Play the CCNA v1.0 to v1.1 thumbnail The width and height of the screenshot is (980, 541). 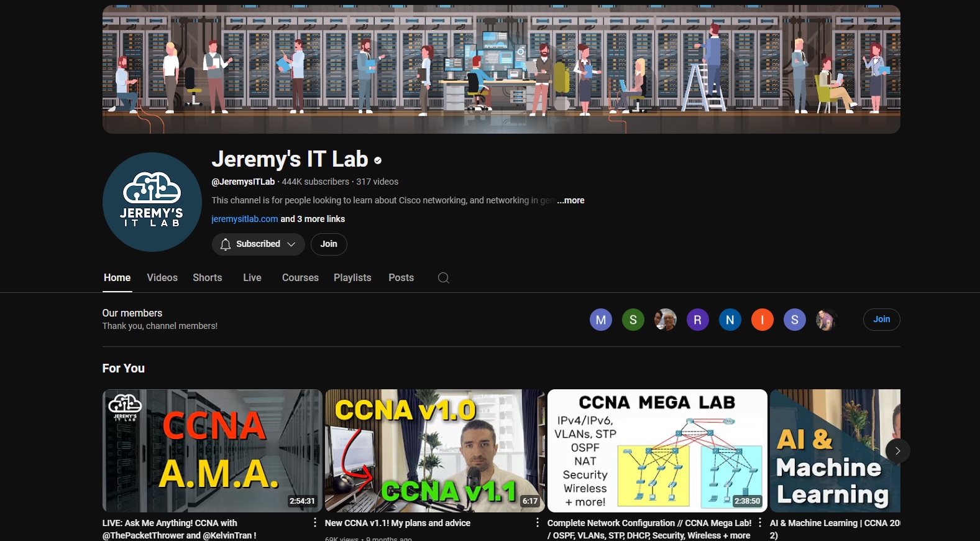coord(435,451)
